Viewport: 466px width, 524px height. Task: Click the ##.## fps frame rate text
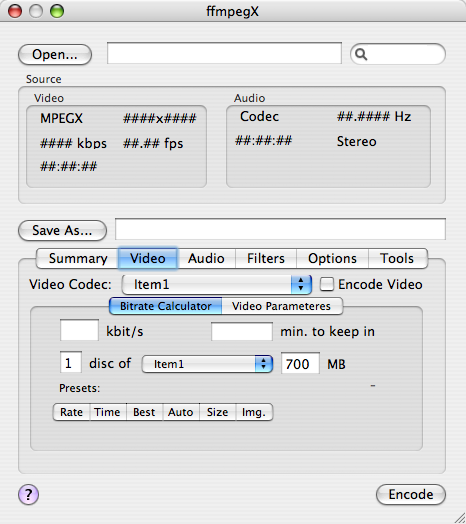(153, 144)
